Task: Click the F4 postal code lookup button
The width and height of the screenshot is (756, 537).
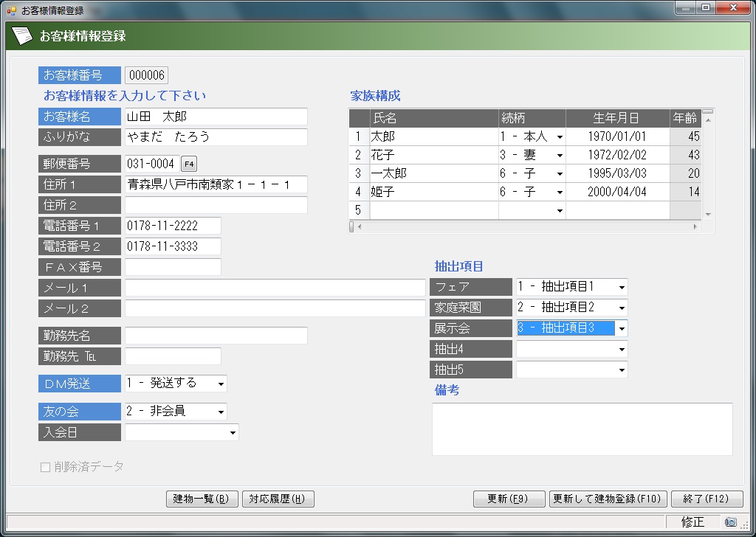Action: [189, 164]
